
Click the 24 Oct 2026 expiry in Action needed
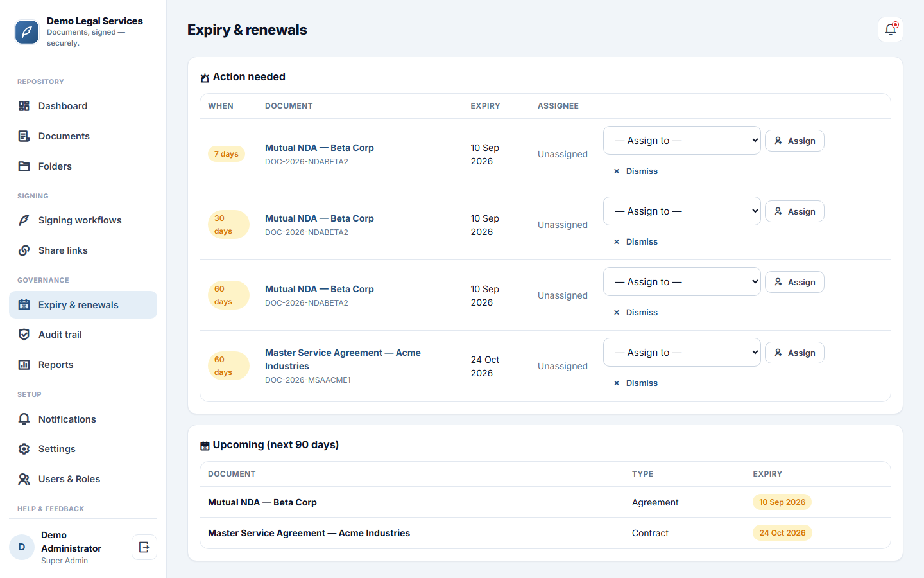485,367
